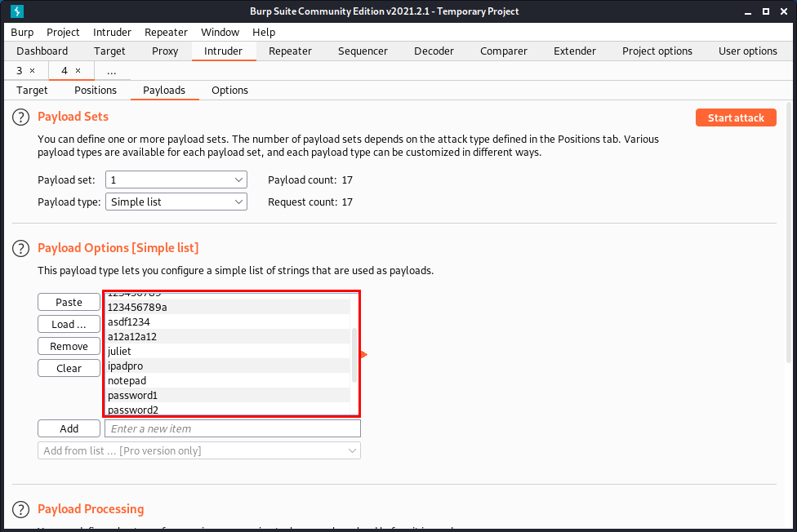Switch to the Dashboard tab
The height and width of the screenshot is (532, 797).
click(42, 51)
